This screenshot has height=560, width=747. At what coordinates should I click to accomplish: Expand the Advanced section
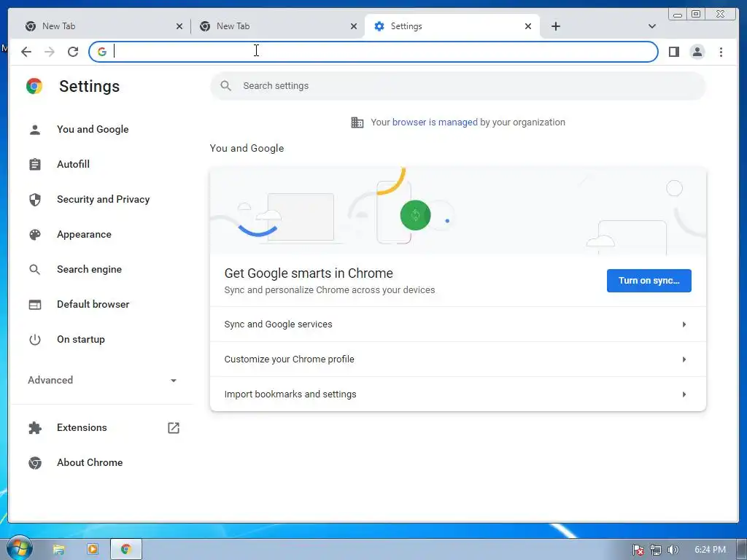coord(102,380)
